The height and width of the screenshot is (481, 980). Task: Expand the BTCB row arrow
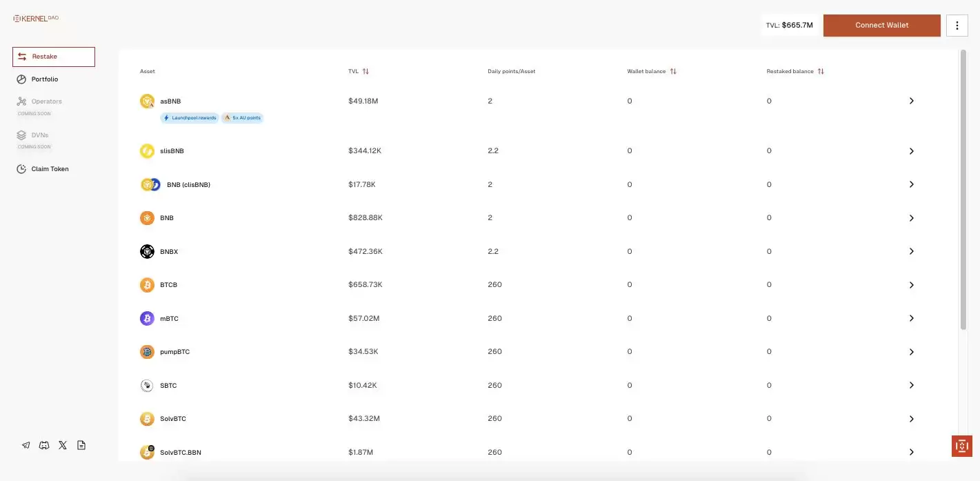tap(911, 285)
